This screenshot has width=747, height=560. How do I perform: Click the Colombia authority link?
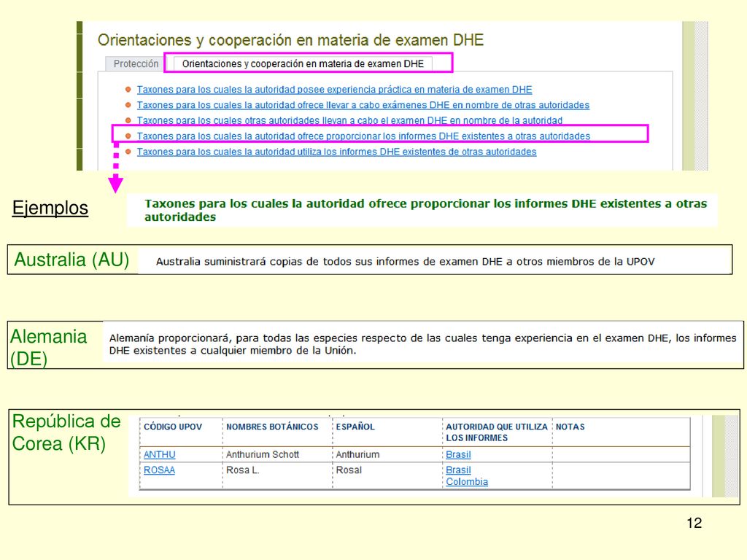pyautogui.click(x=467, y=481)
